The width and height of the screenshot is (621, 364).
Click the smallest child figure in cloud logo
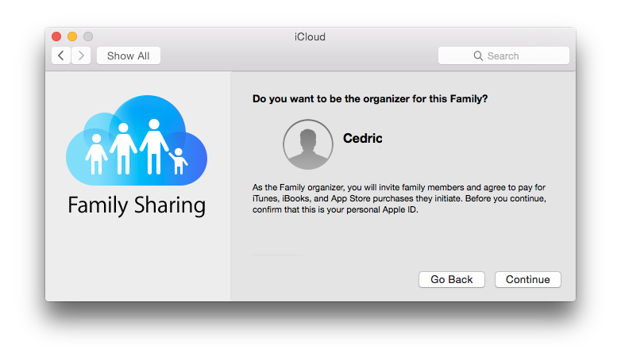179,161
